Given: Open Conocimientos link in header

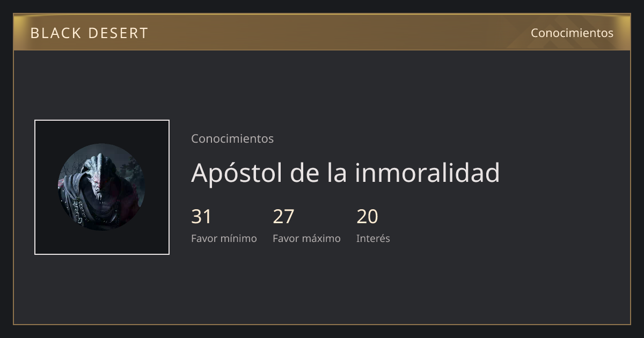Looking at the screenshot, I should pyautogui.click(x=572, y=33).
